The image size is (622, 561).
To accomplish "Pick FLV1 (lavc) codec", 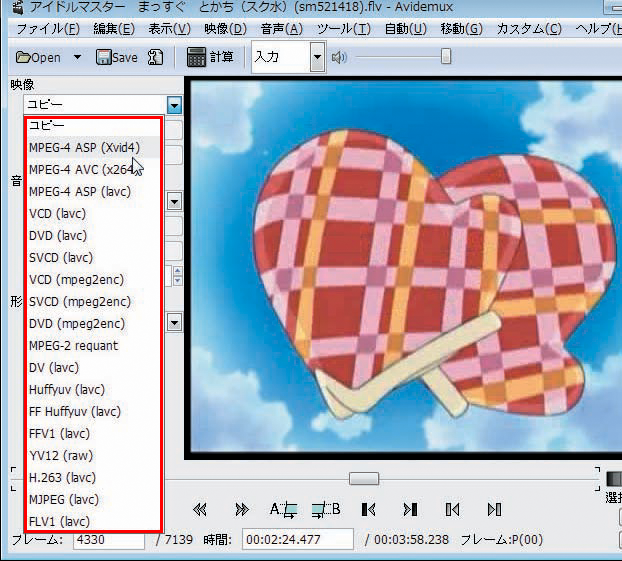I will [x=93, y=521].
